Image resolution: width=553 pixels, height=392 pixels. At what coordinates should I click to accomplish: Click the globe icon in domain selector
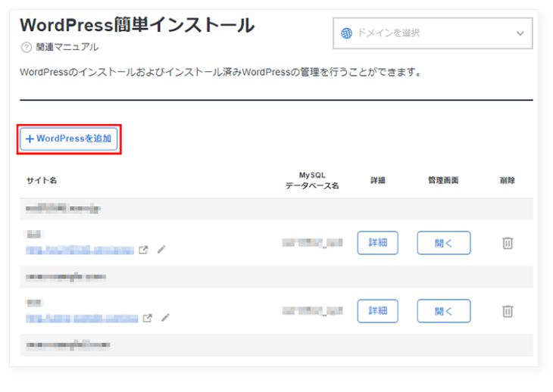pos(346,33)
